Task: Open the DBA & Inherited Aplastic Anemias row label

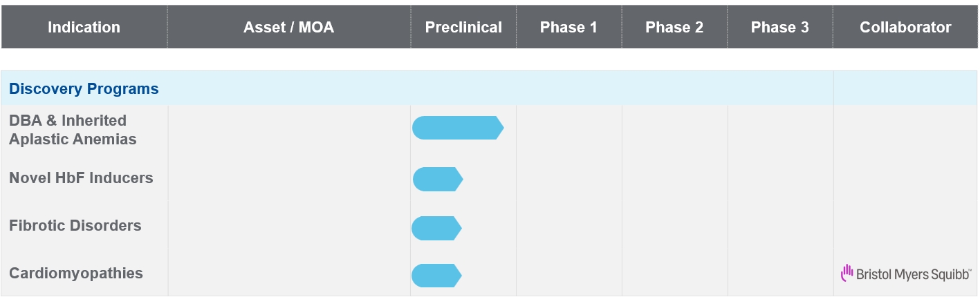Action: pyautogui.click(x=73, y=130)
